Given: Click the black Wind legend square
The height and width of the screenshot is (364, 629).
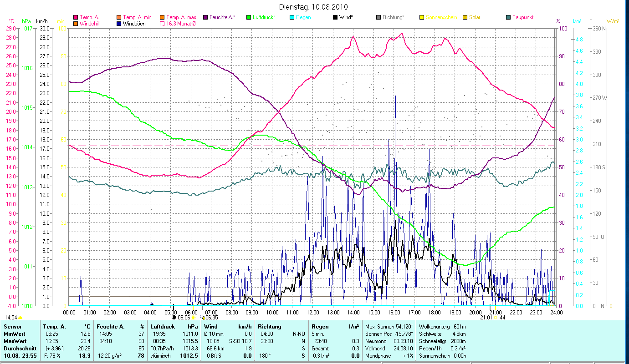Looking at the screenshot, I should coord(335,17).
